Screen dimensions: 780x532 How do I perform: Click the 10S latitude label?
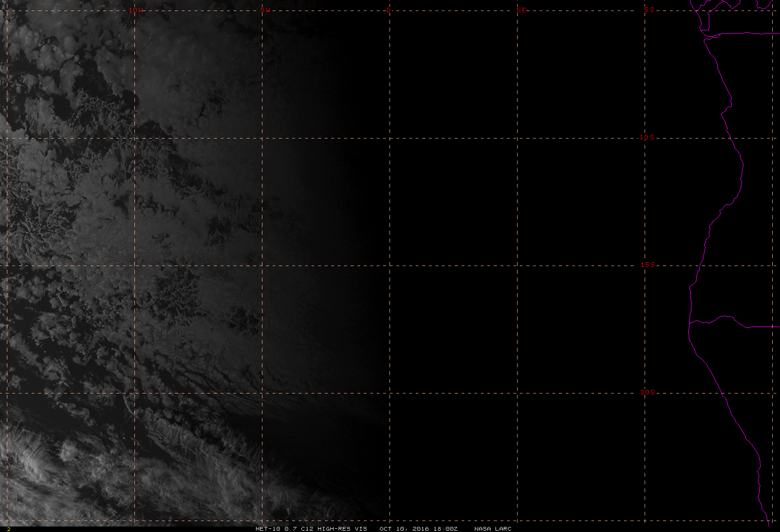coord(647,137)
